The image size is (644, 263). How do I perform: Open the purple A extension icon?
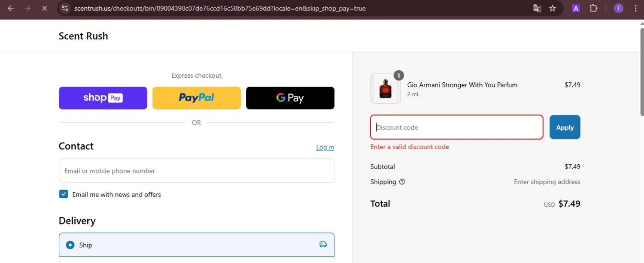(x=577, y=8)
